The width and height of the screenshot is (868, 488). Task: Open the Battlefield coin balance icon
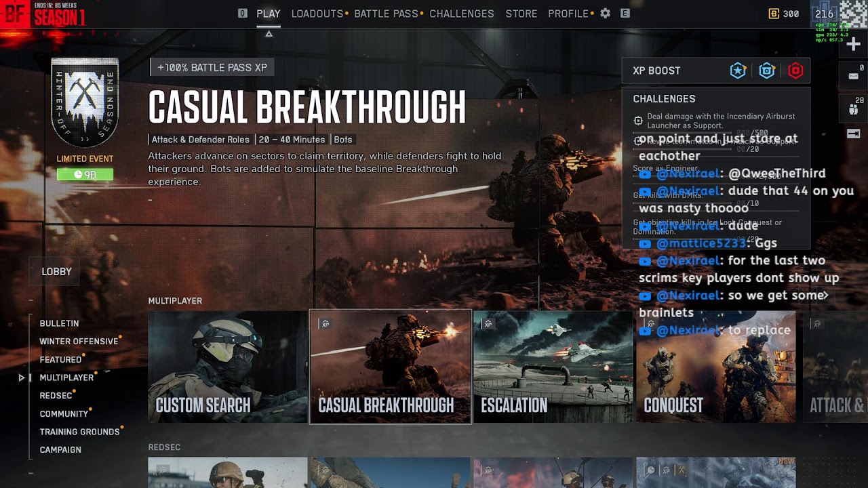774,14
